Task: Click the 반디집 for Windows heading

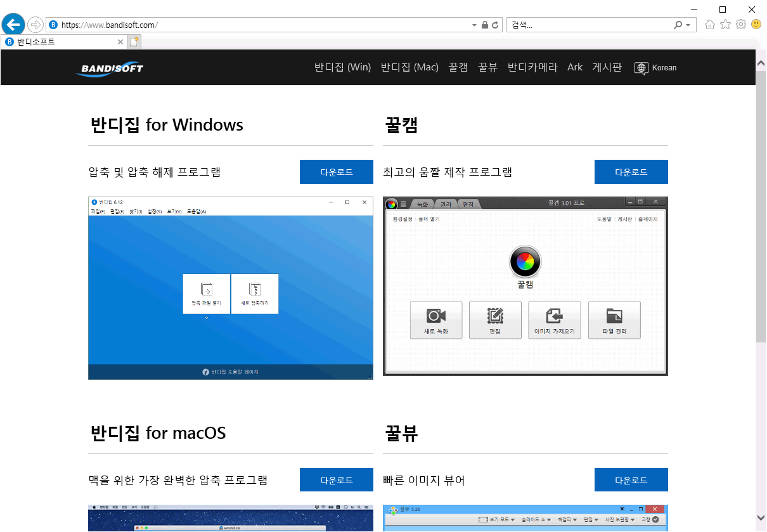Action: [x=167, y=124]
